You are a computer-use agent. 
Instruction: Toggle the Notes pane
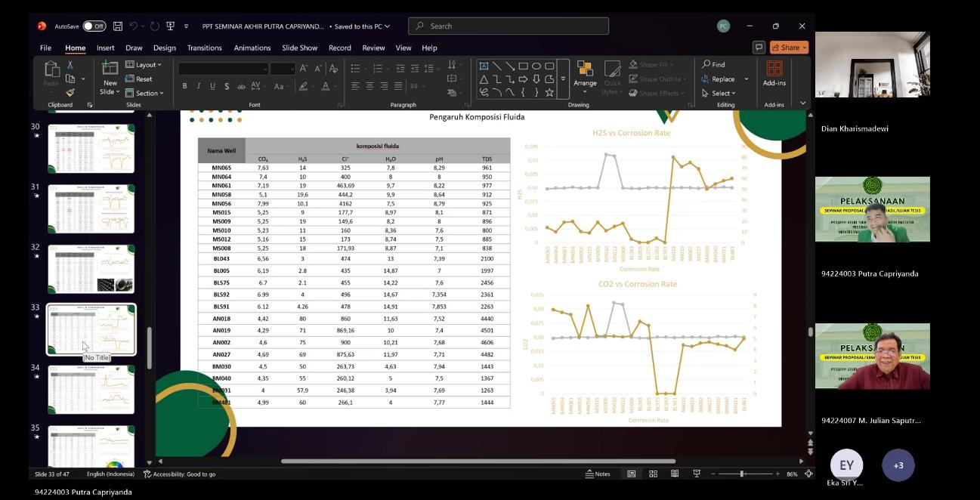click(597, 474)
